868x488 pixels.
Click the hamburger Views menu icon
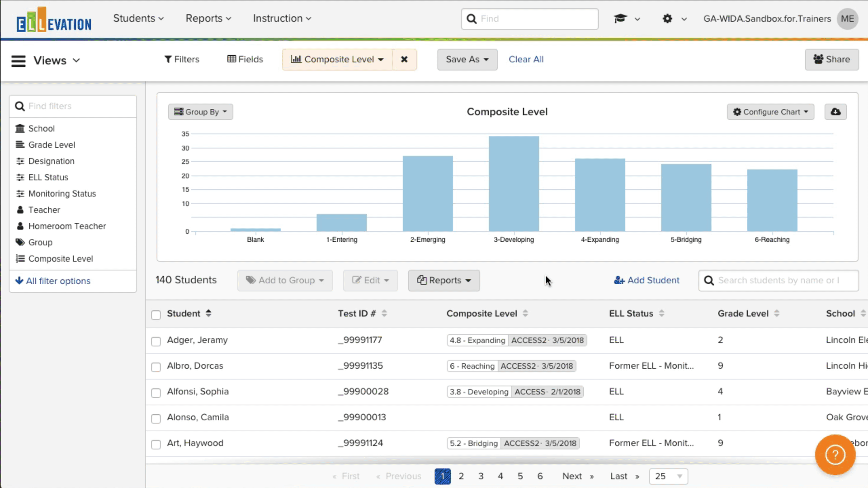(x=19, y=61)
